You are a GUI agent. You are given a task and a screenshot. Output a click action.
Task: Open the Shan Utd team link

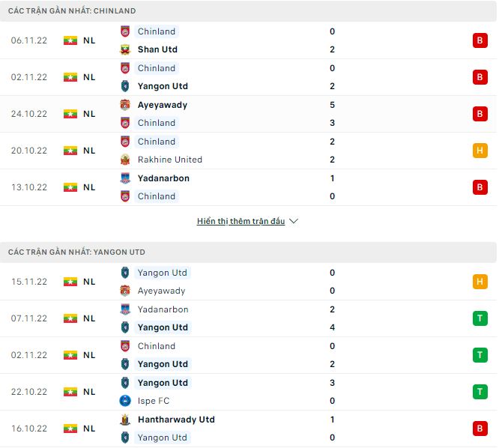click(157, 49)
